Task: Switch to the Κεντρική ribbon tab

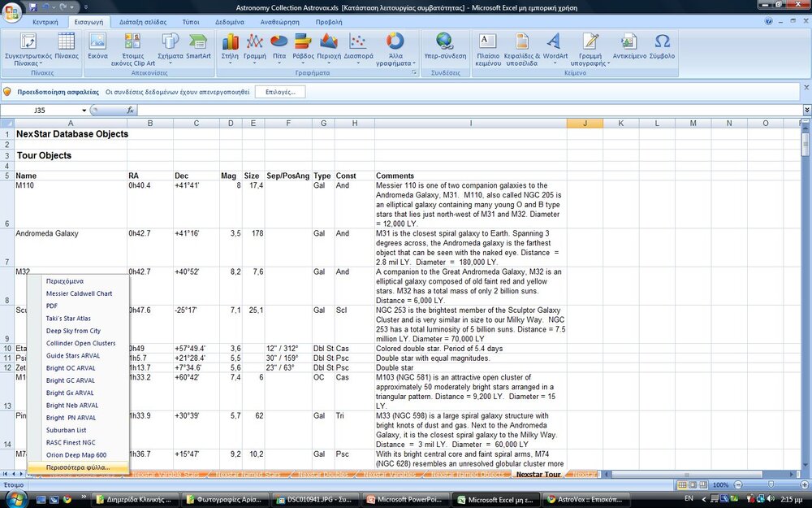Action: (x=45, y=22)
